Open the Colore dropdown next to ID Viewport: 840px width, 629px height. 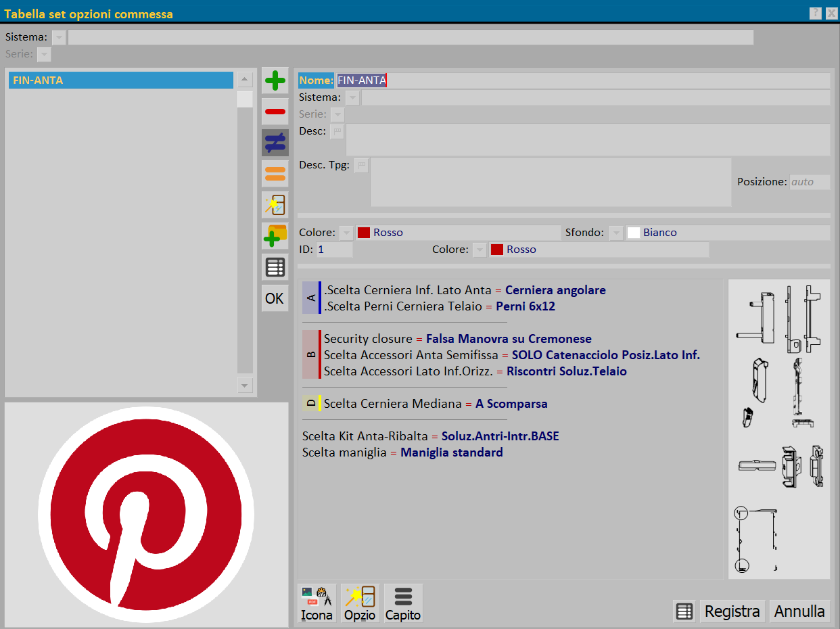(x=480, y=250)
